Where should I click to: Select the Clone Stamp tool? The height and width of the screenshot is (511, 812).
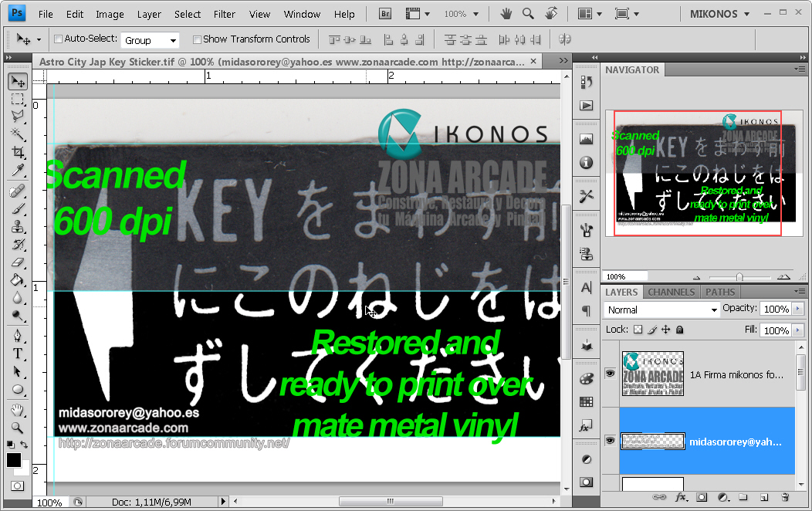(17, 228)
